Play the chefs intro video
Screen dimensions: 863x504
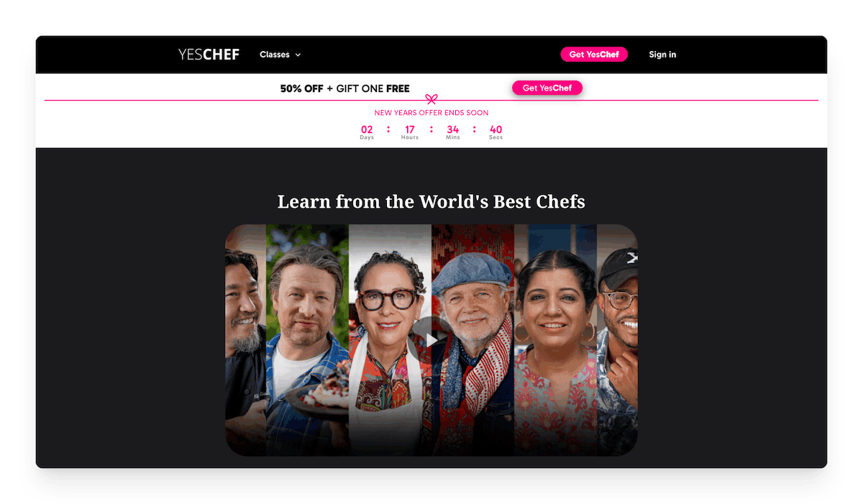pos(431,340)
